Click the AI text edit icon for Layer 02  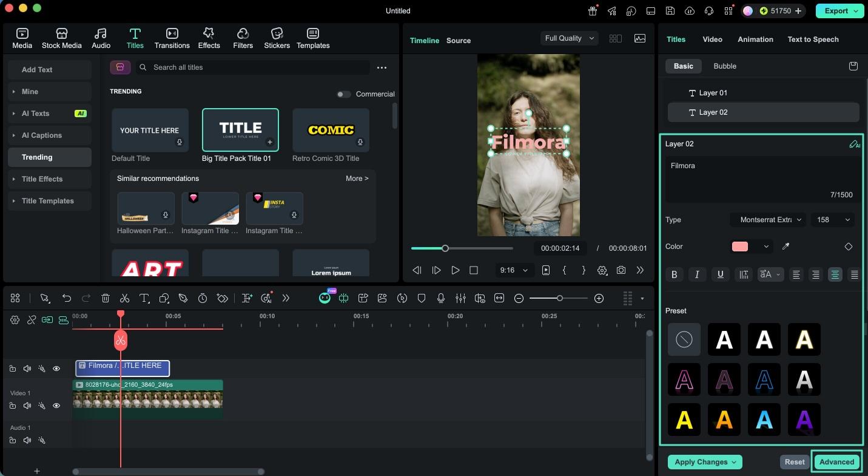point(854,144)
